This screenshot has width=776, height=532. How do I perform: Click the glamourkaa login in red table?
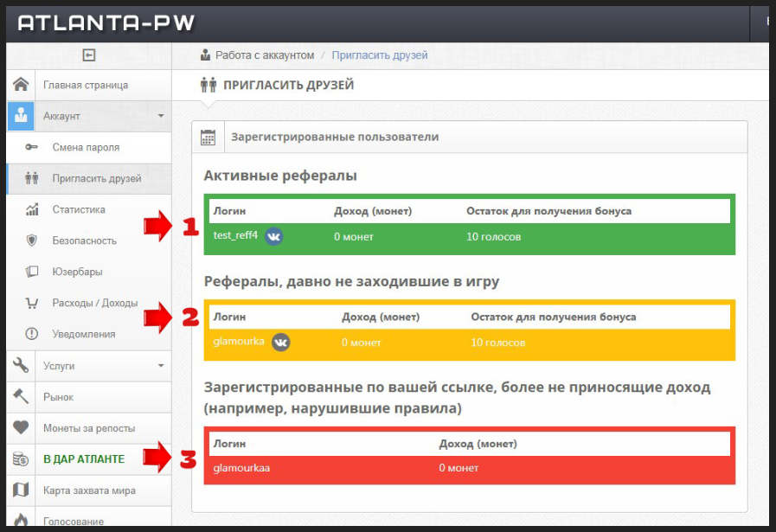(241, 468)
